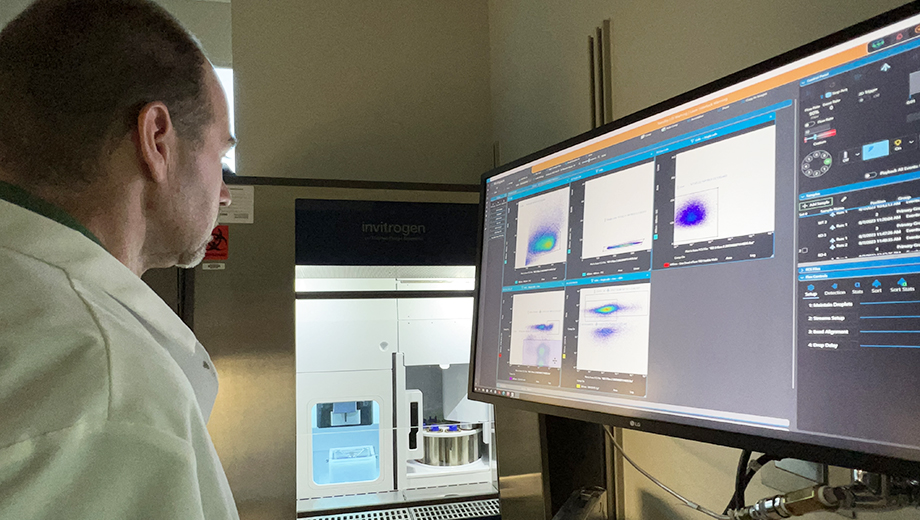Switch to the Sort tab
The height and width of the screenshot is (520, 920).
click(875, 287)
